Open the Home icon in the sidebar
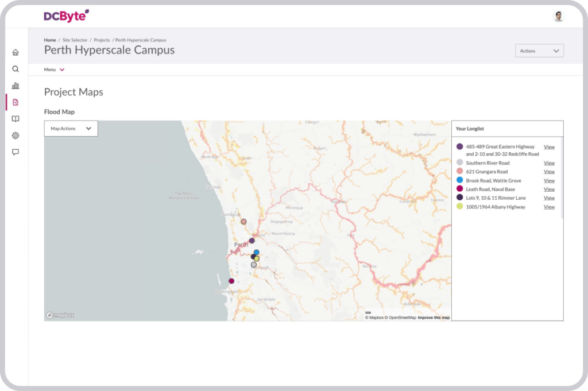588x391 pixels. (15, 52)
